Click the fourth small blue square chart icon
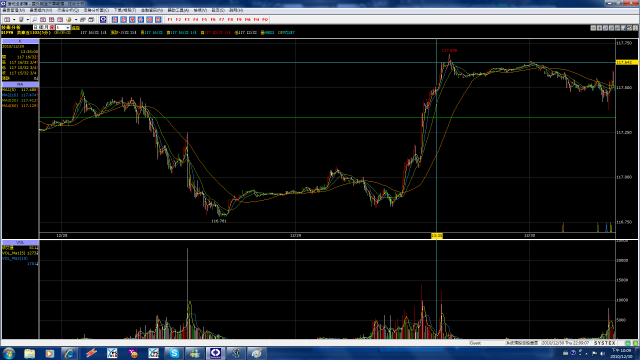The height and width of the screenshot is (360, 640). [141, 19]
